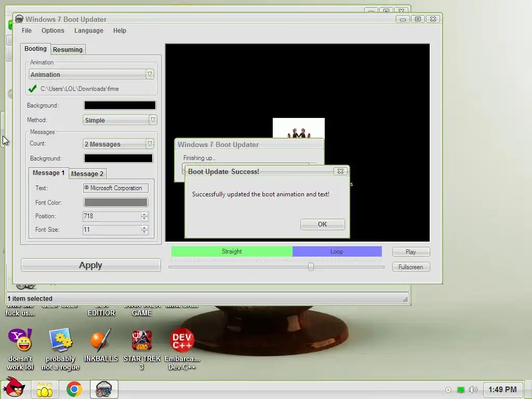Click the Position field showing 718

click(x=112, y=216)
